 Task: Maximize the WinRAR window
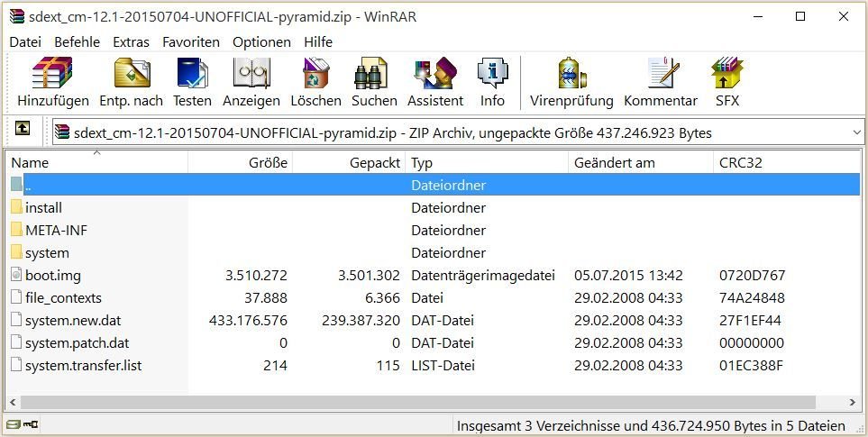799,16
